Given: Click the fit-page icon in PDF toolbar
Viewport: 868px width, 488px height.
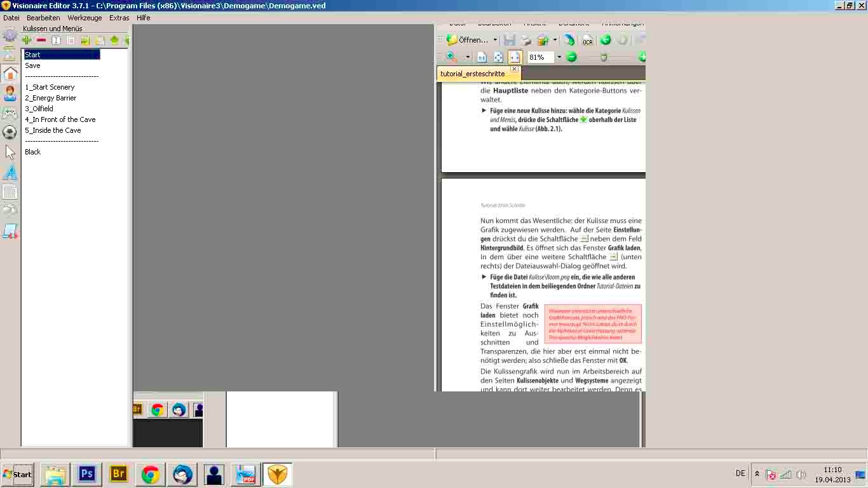Looking at the screenshot, I should tap(498, 57).
